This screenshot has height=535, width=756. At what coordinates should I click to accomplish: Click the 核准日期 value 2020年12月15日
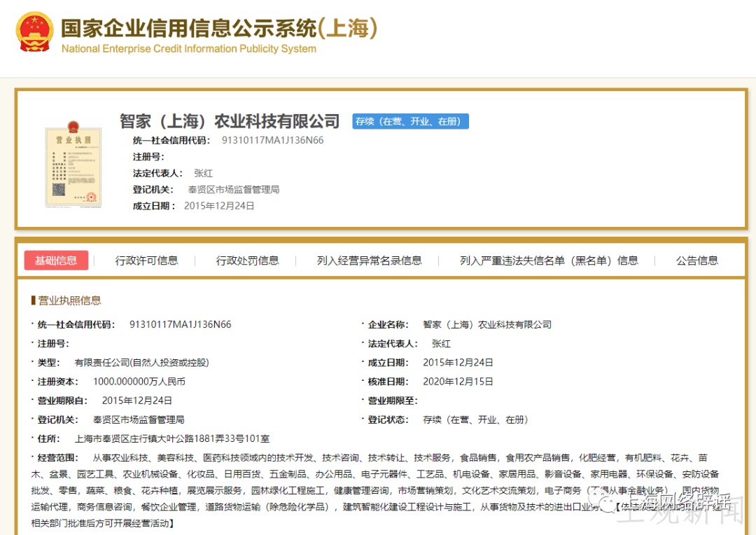click(x=458, y=382)
